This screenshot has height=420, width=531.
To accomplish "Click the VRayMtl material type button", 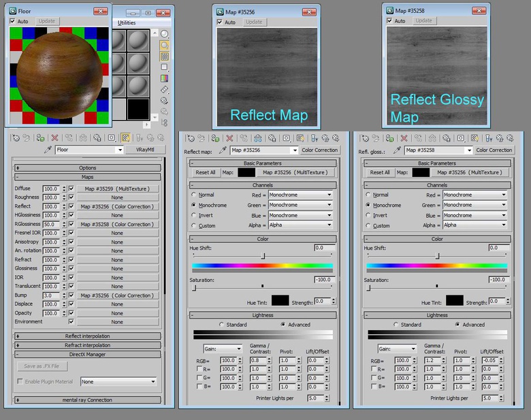I will [145, 150].
